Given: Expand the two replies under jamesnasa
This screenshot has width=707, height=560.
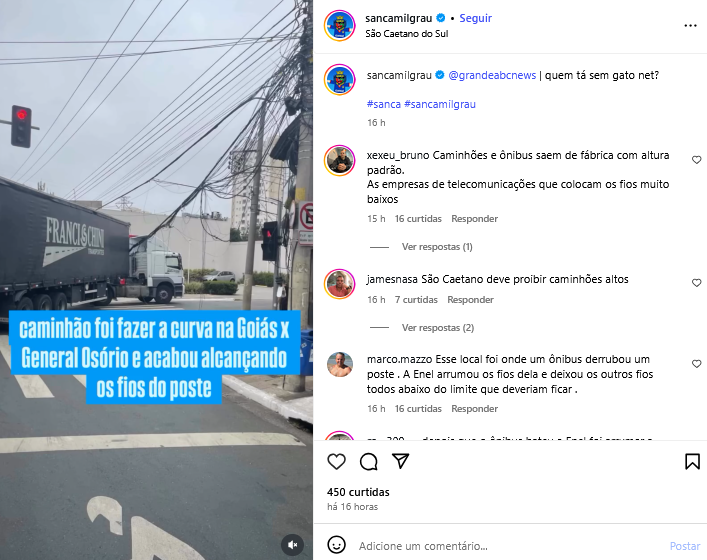Looking at the screenshot, I should [x=438, y=328].
